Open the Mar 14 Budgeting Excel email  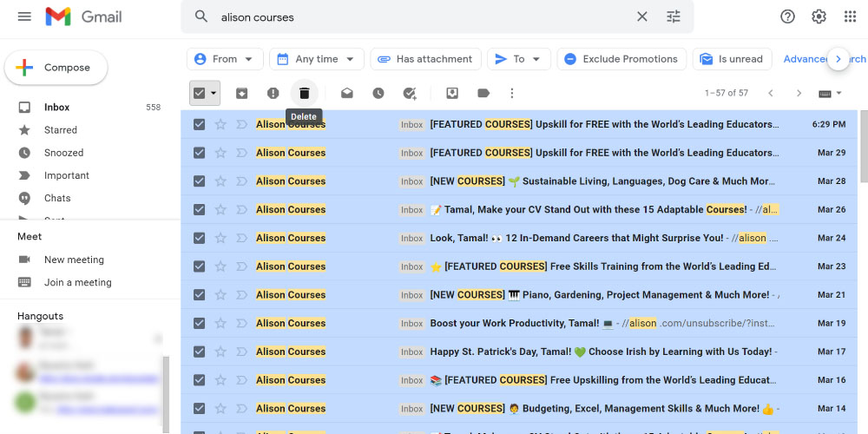pyautogui.click(x=519, y=409)
